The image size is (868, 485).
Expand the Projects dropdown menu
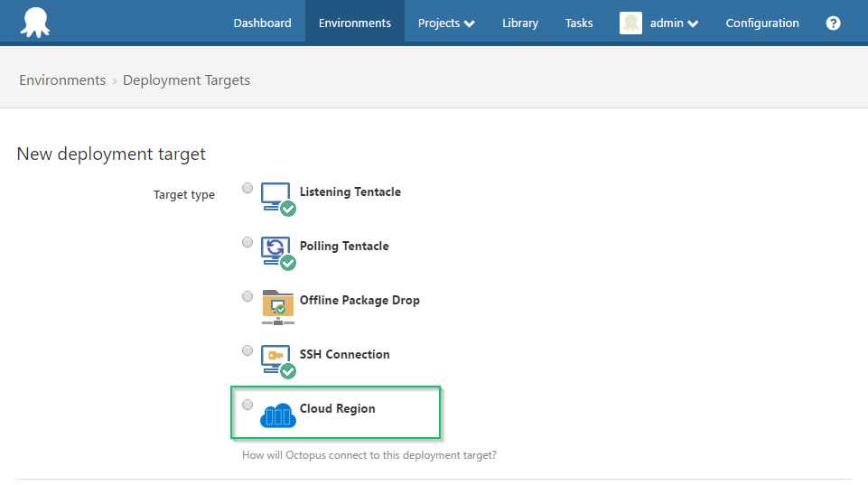point(446,23)
